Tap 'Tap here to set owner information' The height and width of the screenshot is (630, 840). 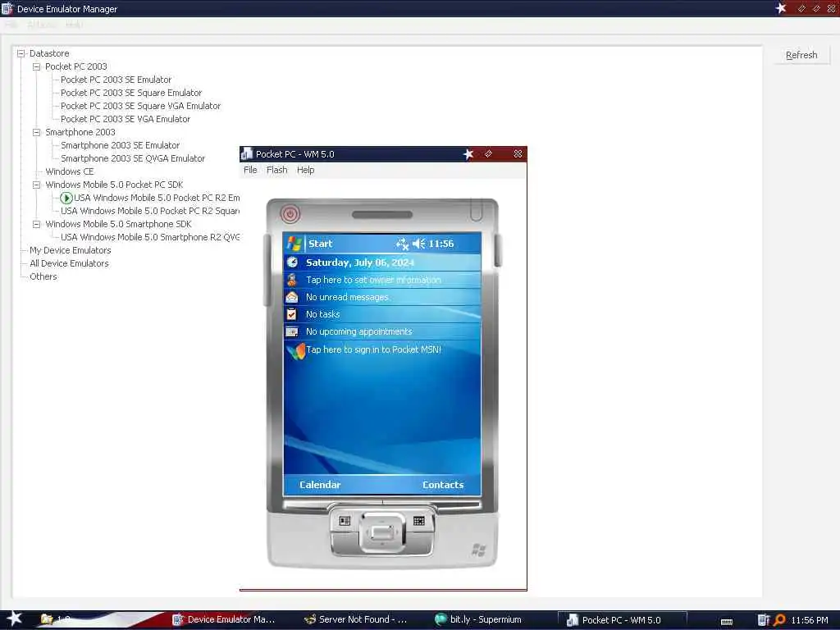tap(373, 280)
